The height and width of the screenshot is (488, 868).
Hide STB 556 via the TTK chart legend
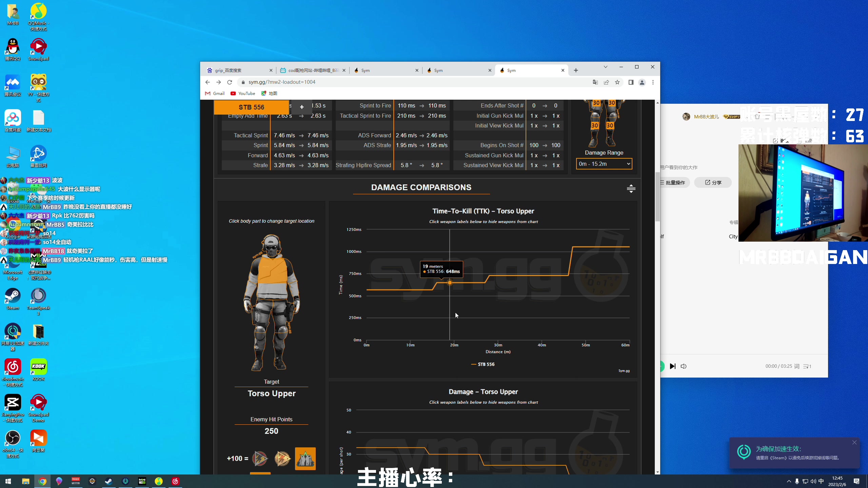tap(483, 364)
